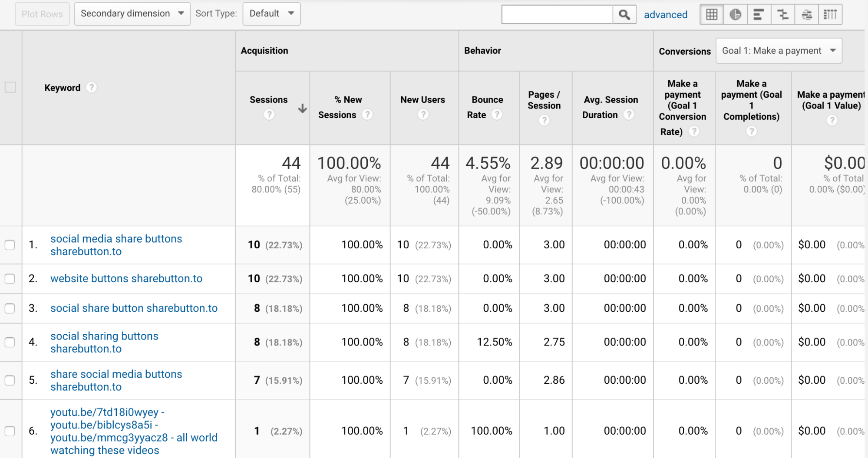Viewport: 868px width, 458px height.
Task: Click the 2.86 pages per session cell
Action: tap(554, 380)
